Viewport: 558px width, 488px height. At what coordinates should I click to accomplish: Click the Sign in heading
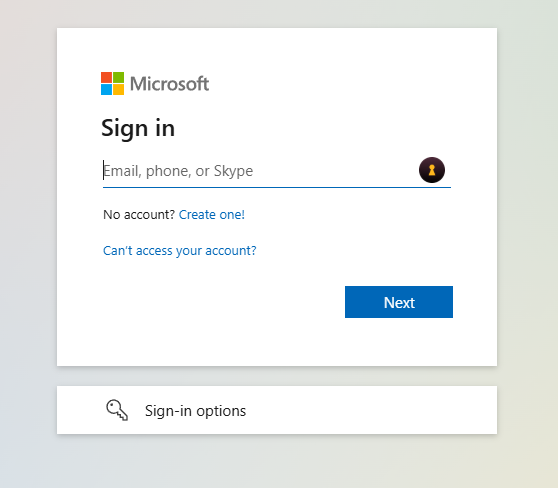click(x=138, y=128)
